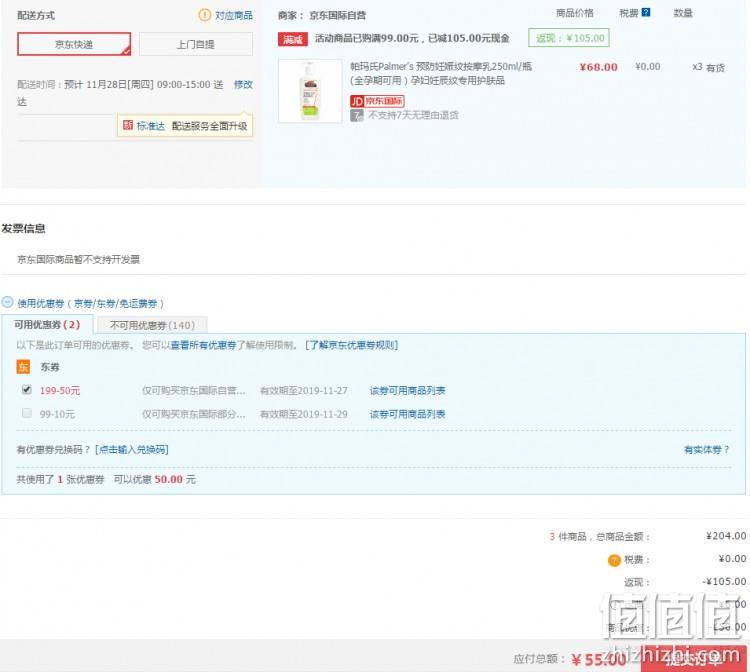750x672 pixels.
Task: Open 该券可用商品列表 for 99-10元 coupon
Action: (408, 414)
